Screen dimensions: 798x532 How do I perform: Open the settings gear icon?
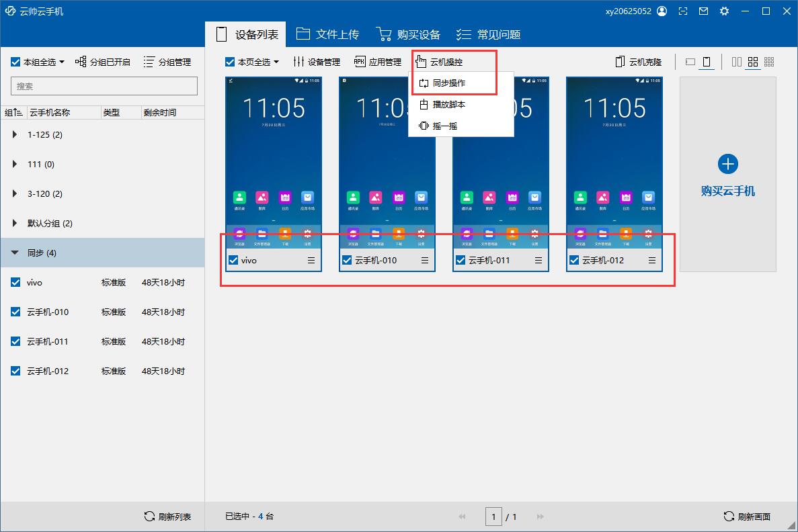tap(724, 11)
